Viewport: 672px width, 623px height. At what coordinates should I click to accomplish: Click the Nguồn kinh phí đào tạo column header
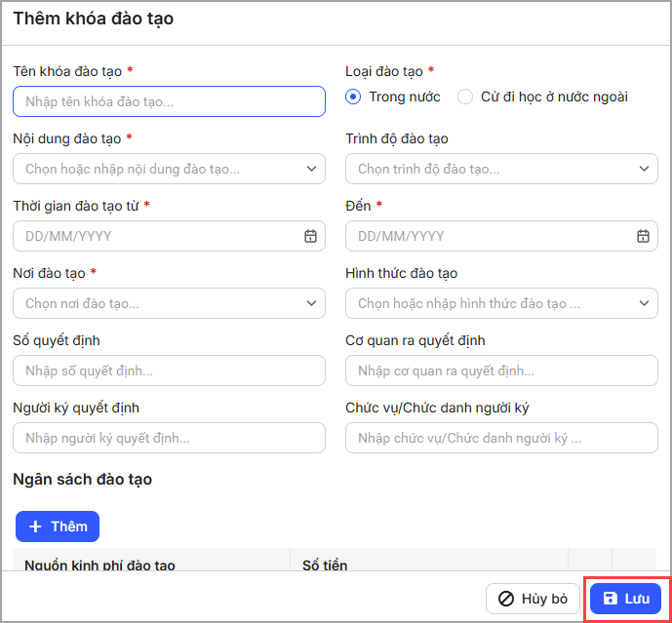click(x=99, y=564)
